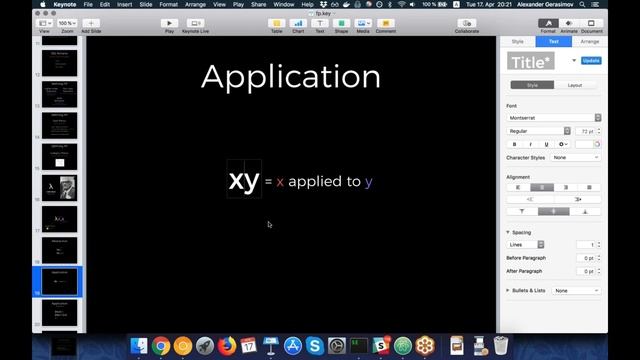This screenshot has height=360, width=640.
Task: Open the Regular typeface dropdown
Action: tap(538, 131)
